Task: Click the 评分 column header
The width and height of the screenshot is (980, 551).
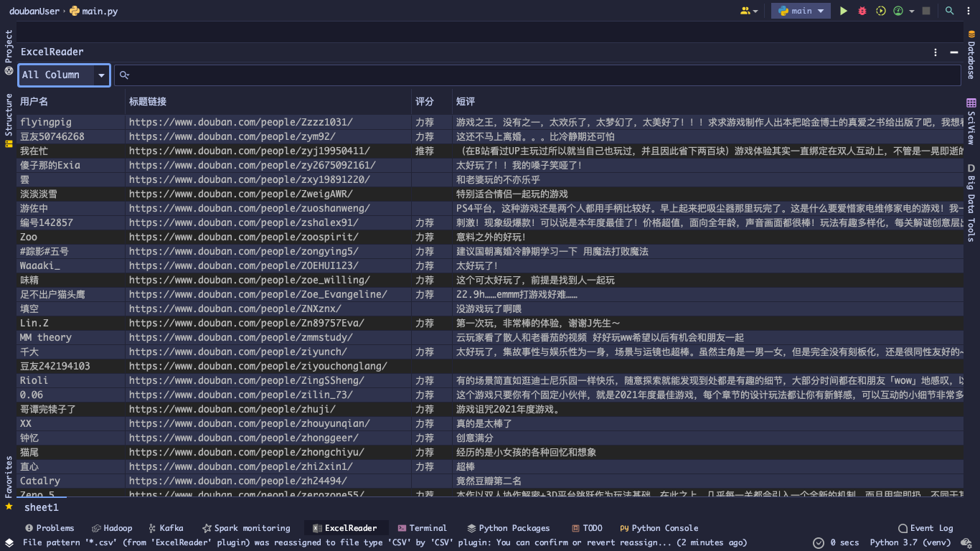Action: click(x=433, y=102)
